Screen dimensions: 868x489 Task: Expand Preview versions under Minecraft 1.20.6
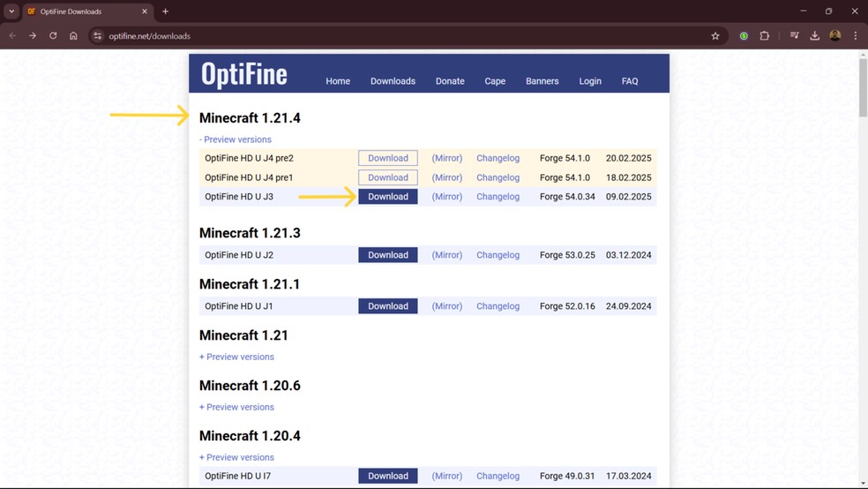(236, 407)
